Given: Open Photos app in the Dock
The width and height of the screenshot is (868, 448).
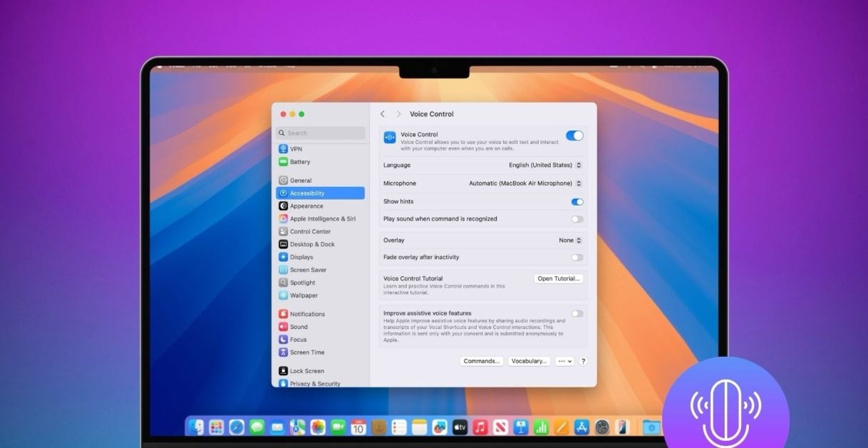Looking at the screenshot, I should click(318, 427).
